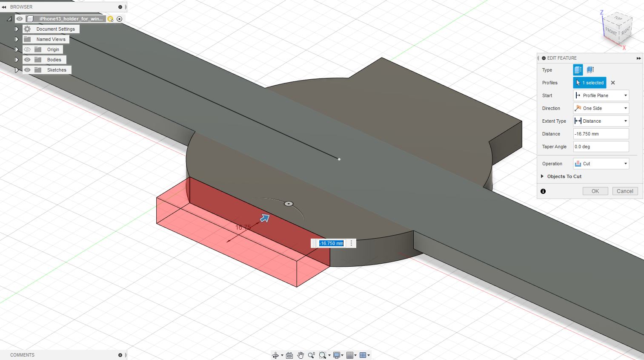The image size is (644, 360).
Task: Expand the Comments panel with plus icon
Action: (120, 355)
